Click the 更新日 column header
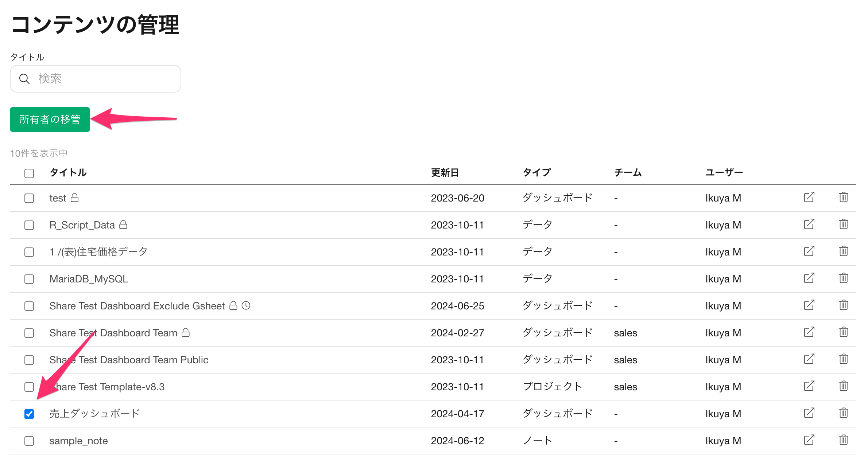The height and width of the screenshot is (465, 868). (445, 173)
